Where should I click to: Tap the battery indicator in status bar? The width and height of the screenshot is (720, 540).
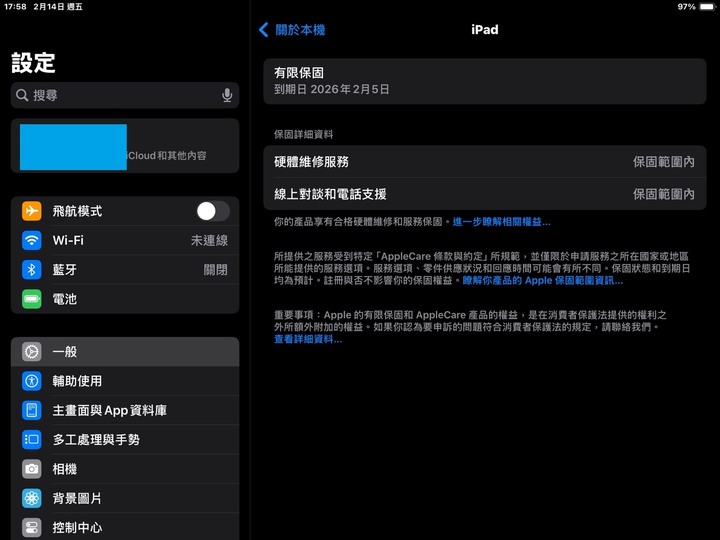coord(707,6)
